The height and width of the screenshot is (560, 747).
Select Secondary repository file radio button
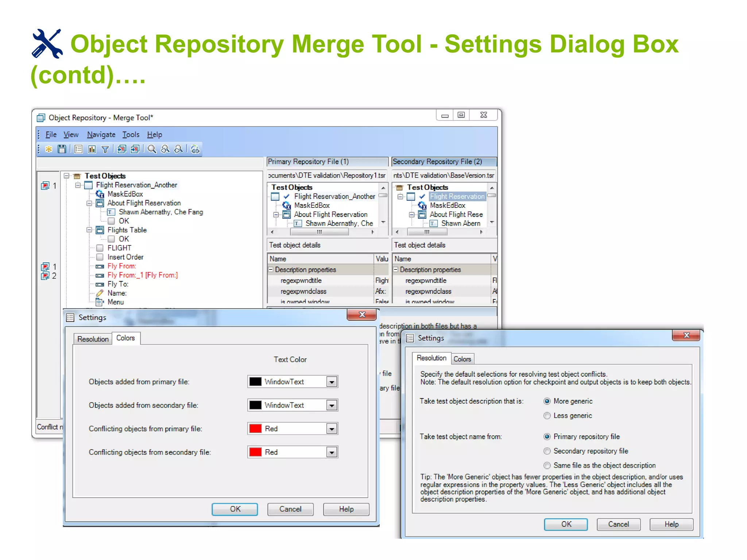coord(547,451)
